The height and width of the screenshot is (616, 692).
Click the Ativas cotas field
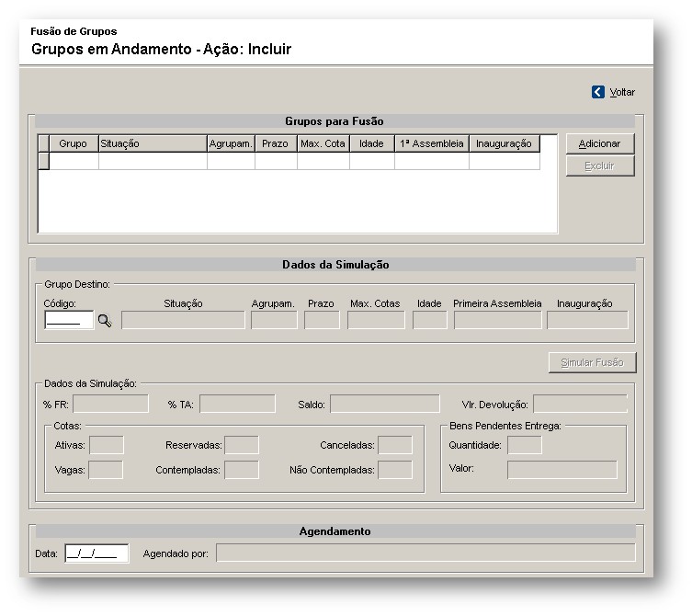107,445
